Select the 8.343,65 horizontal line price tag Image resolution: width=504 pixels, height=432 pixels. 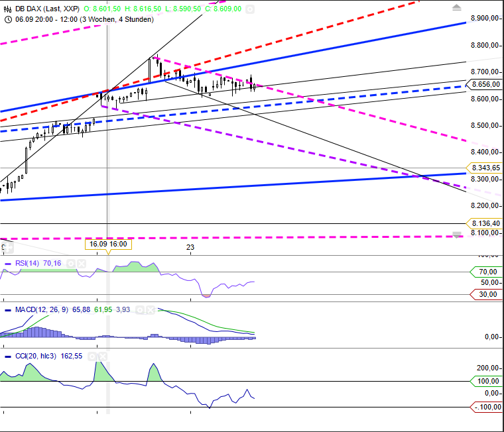tap(484, 168)
